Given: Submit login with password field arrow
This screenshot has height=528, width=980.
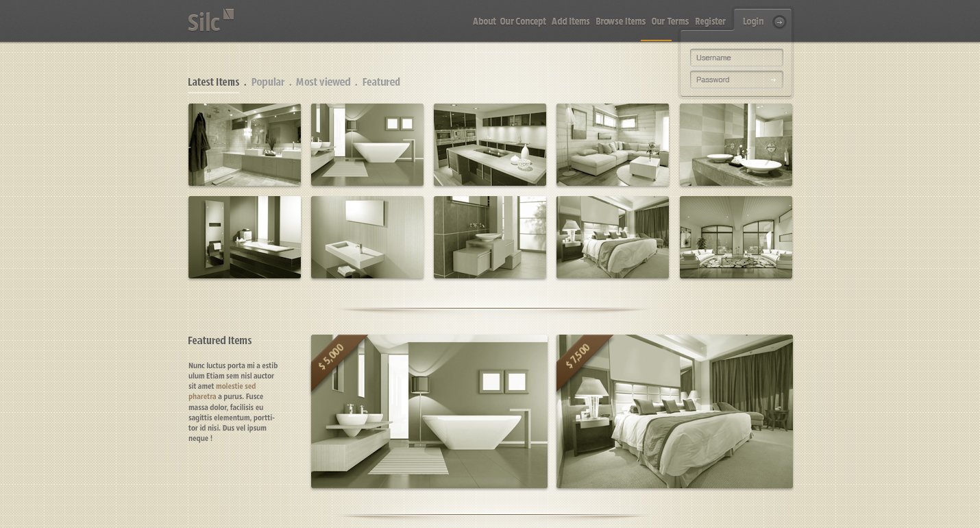Looking at the screenshot, I should pos(773,80).
